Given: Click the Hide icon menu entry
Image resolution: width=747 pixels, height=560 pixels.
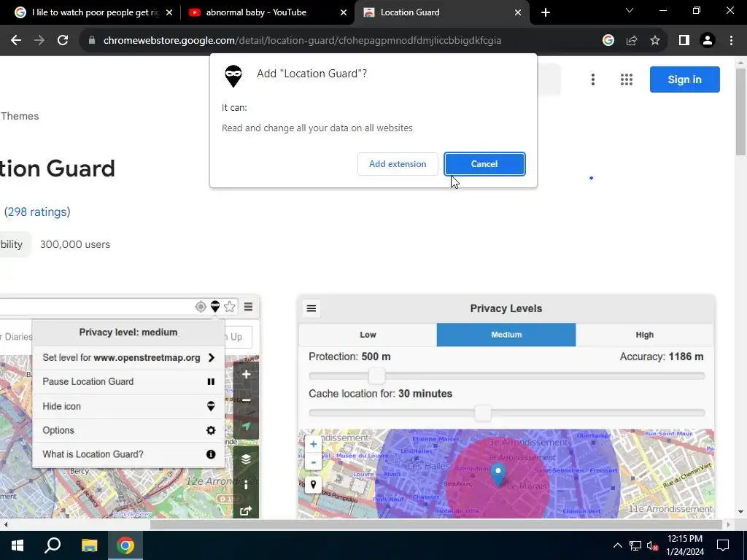Looking at the screenshot, I should coord(128,406).
